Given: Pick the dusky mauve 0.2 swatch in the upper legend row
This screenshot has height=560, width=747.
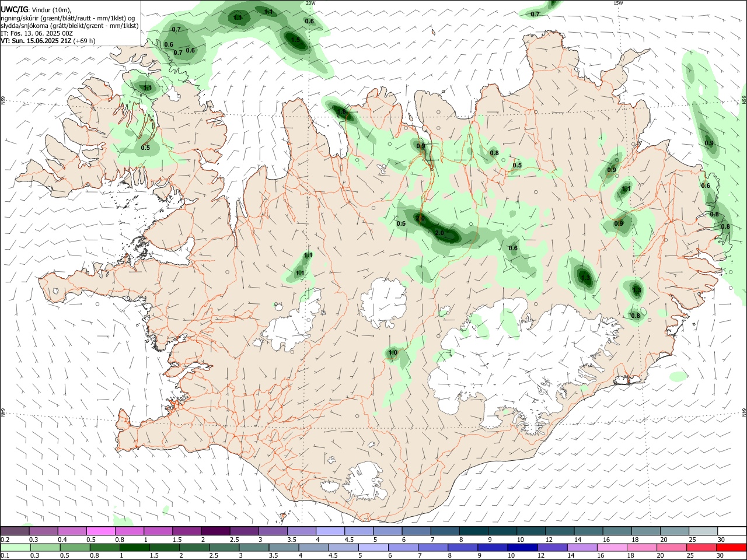Looking at the screenshot, I should pyautogui.click(x=15, y=531).
